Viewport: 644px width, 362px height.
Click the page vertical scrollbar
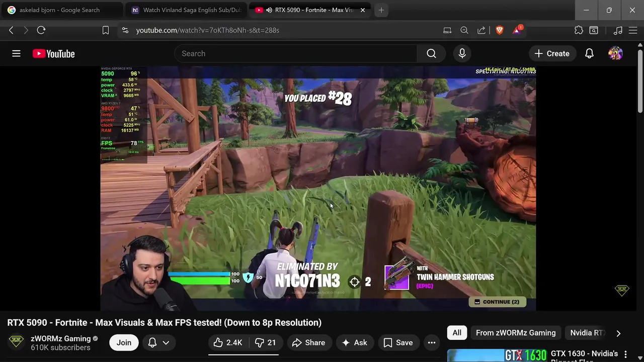coord(640,80)
